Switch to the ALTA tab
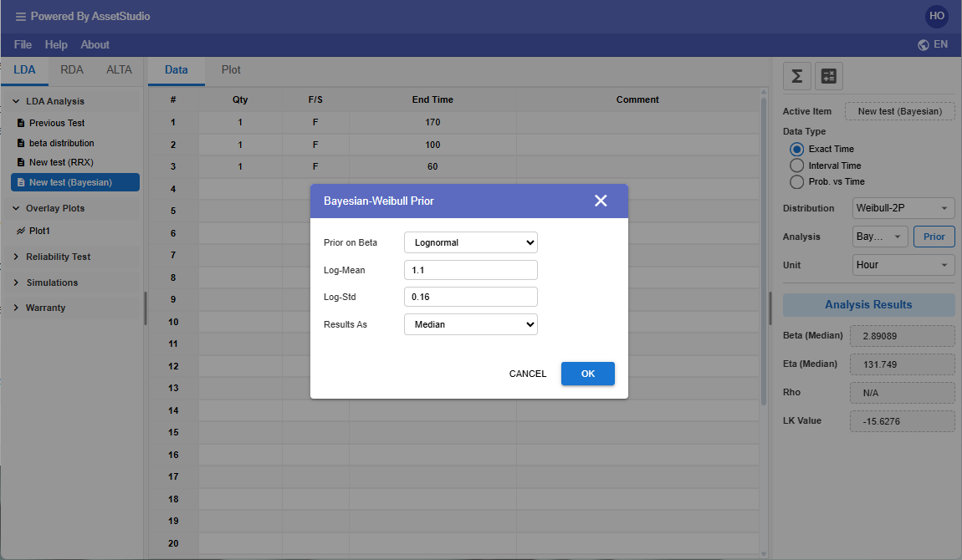This screenshot has width=962, height=560. (x=119, y=70)
